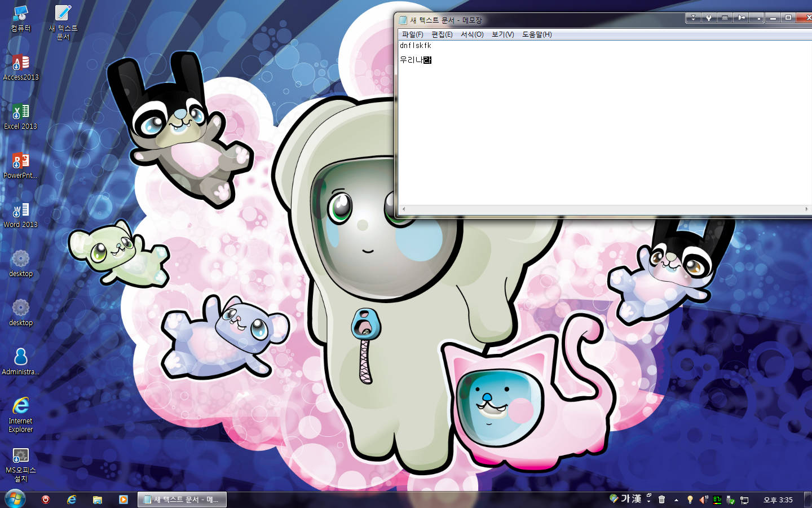
Task: Select the PowerPnt desktop shortcut
Action: click(21, 166)
